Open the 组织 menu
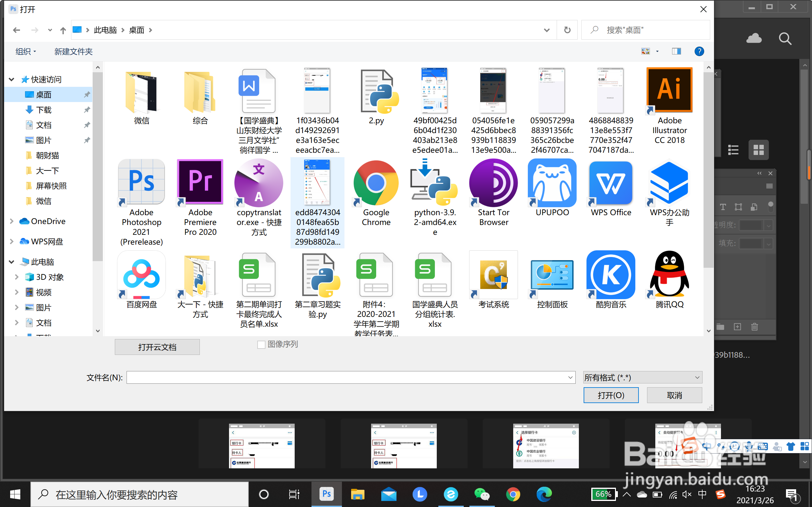This screenshot has width=812, height=507. (25, 51)
